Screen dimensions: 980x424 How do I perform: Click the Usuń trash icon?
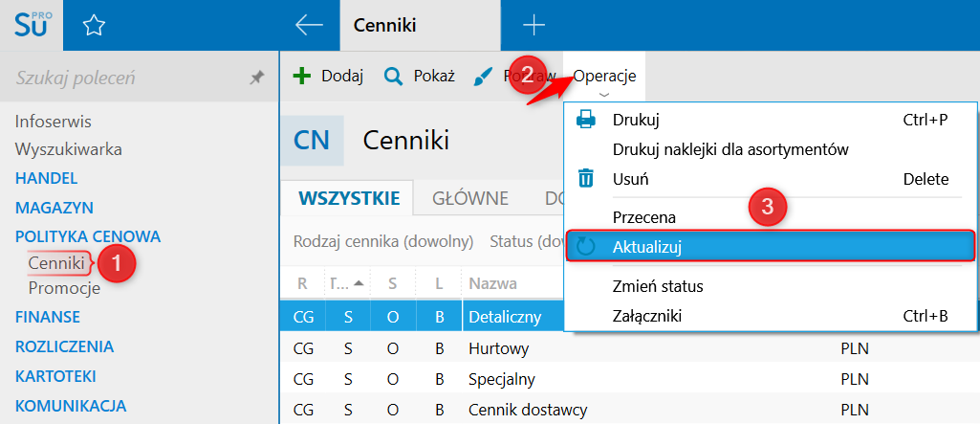click(x=586, y=179)
